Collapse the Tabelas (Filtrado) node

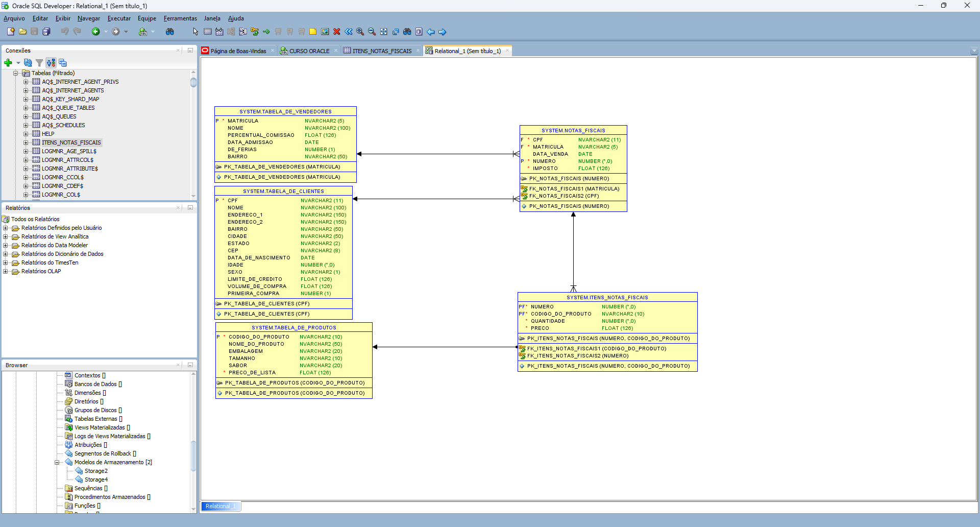point(16,73)
